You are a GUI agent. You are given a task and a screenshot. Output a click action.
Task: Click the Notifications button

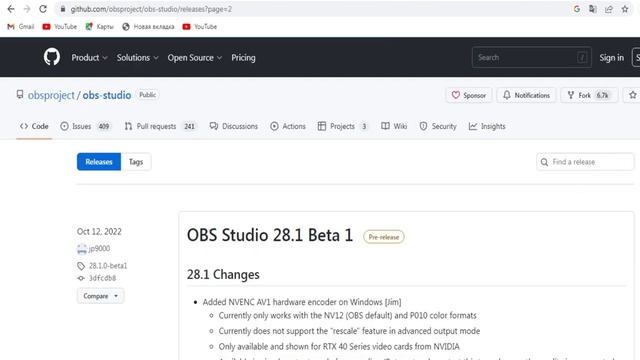click(526, 95)
